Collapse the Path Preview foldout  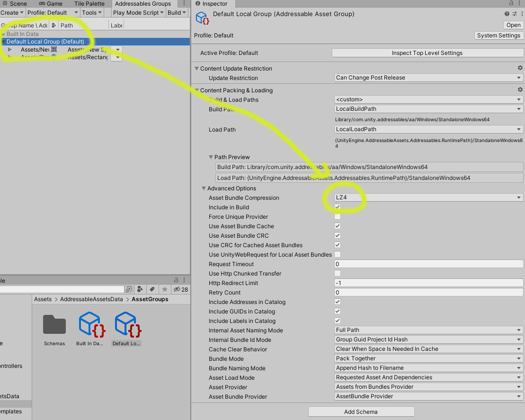coord(211,157)
